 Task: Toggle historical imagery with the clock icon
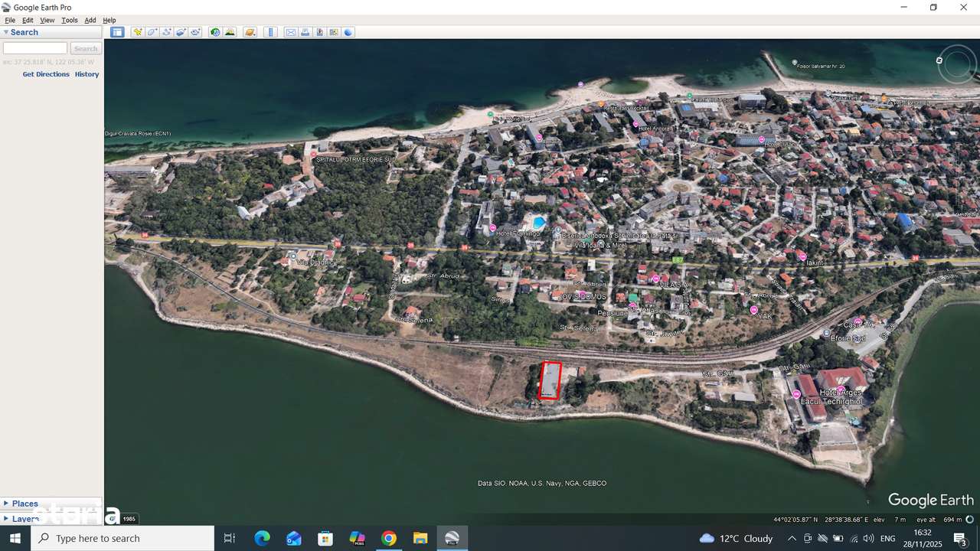pyautogui.click(x=214, y=31)
